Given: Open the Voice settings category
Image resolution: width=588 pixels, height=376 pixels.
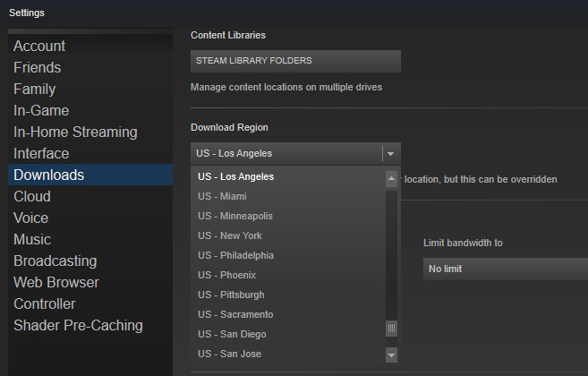Looking at the screenshot, I should tap(90, 218).
